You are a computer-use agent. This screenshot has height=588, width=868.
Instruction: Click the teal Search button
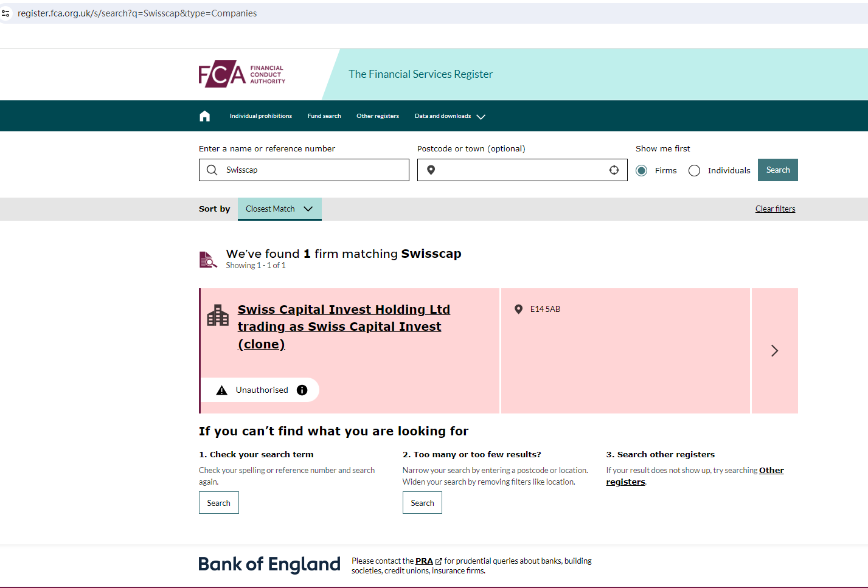coord(778,170)
